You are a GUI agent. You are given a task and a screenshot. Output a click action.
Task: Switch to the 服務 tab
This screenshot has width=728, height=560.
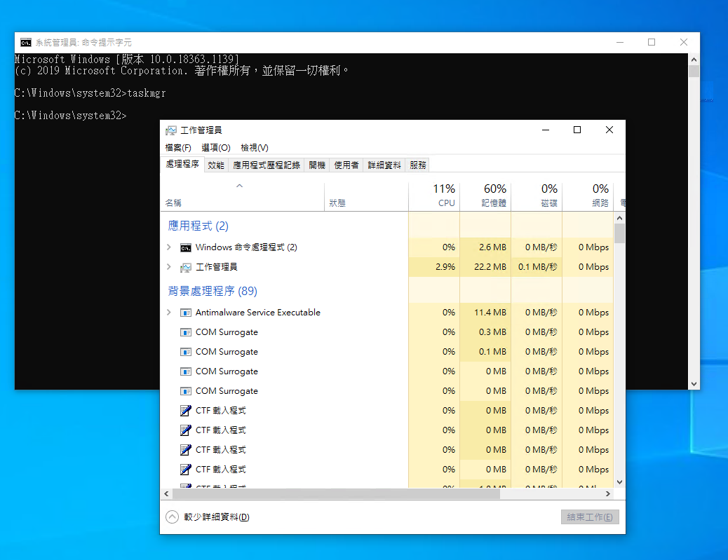tap(418, 165)
